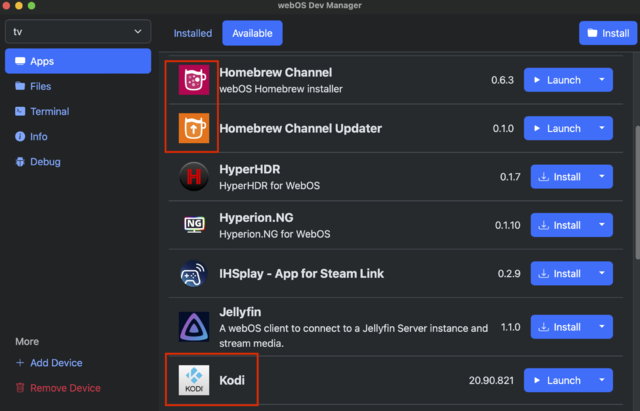Open the Info section
This screenshot has width=640, height=411.
78,137
